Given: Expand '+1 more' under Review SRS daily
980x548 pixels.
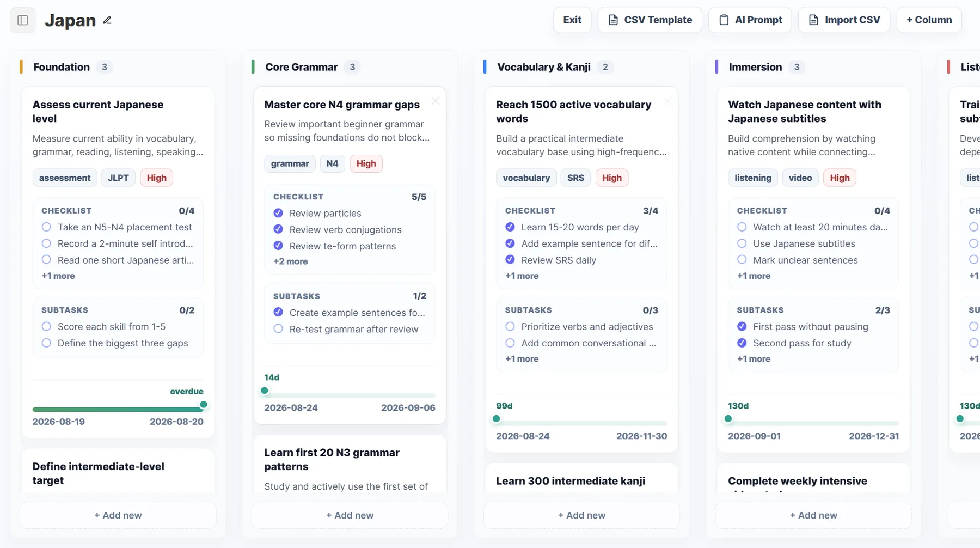Looking at the screenshot, I should click(522, 276).
